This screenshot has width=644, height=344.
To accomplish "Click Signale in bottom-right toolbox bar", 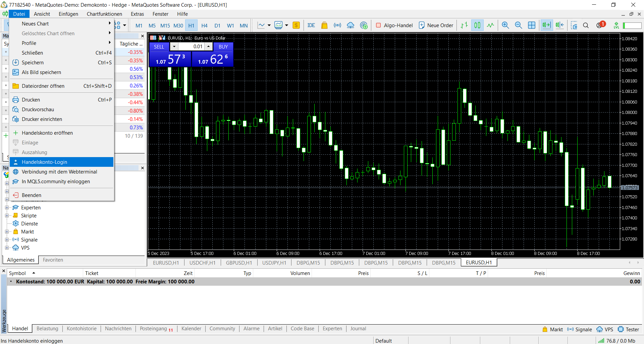I will point(580,330).
